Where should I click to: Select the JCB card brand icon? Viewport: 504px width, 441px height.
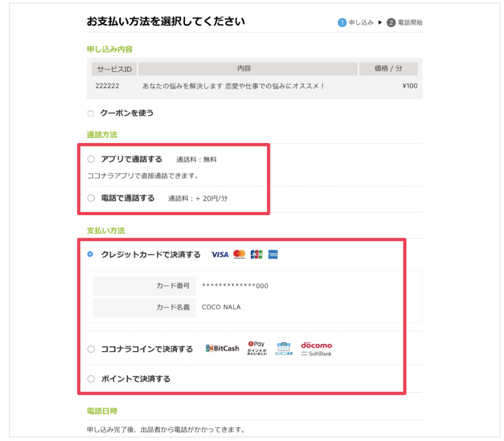(x=256, y=254)
